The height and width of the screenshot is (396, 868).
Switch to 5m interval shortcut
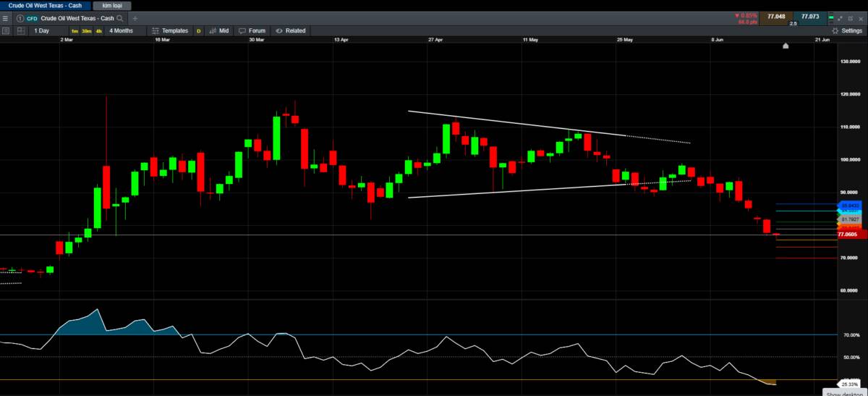[75, 30]
